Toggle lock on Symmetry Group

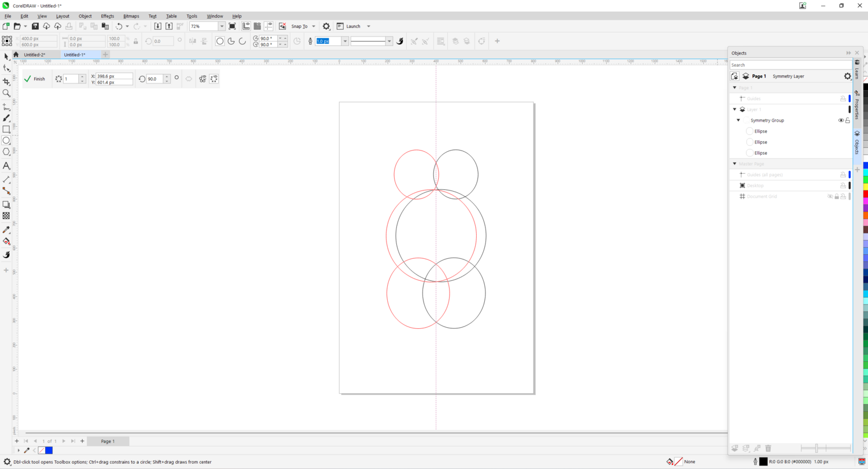pos(848,120)
